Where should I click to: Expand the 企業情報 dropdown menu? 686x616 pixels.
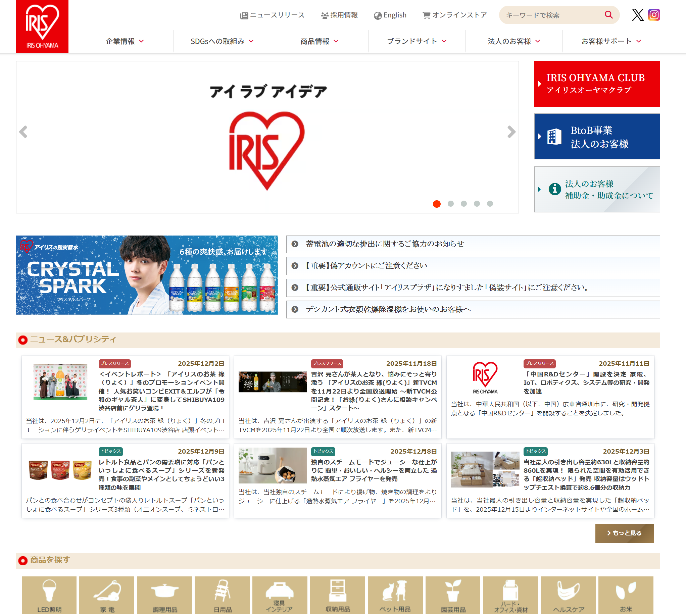click(125, 41)
